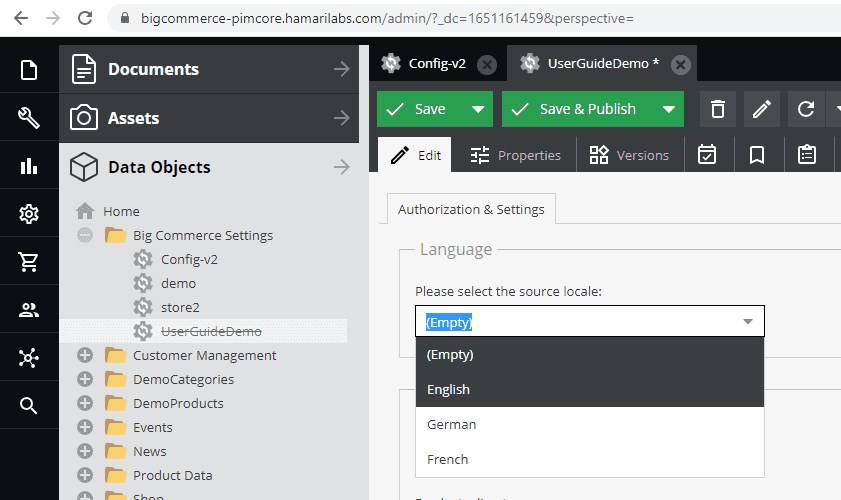The image size is (841, 500).
Task: Open the shopping cart e-commerce icon
Action: point(29,262)
